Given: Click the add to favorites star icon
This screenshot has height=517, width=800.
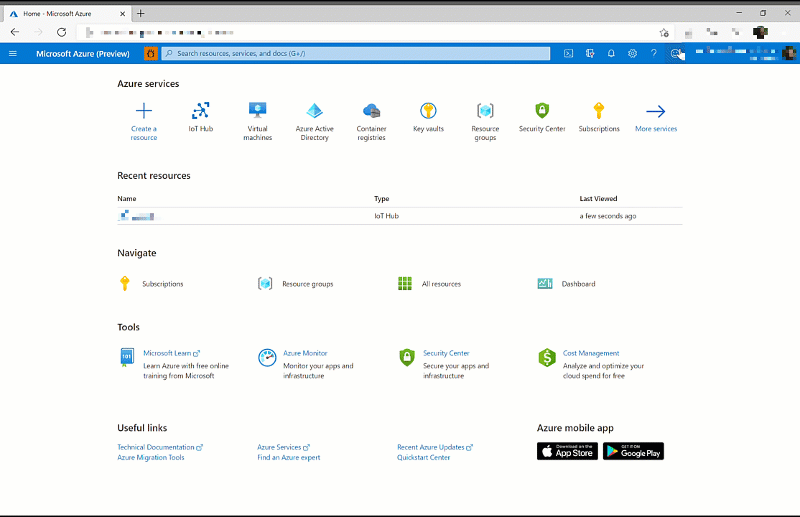Looking at the screenshot, I should tap(664, 33).
